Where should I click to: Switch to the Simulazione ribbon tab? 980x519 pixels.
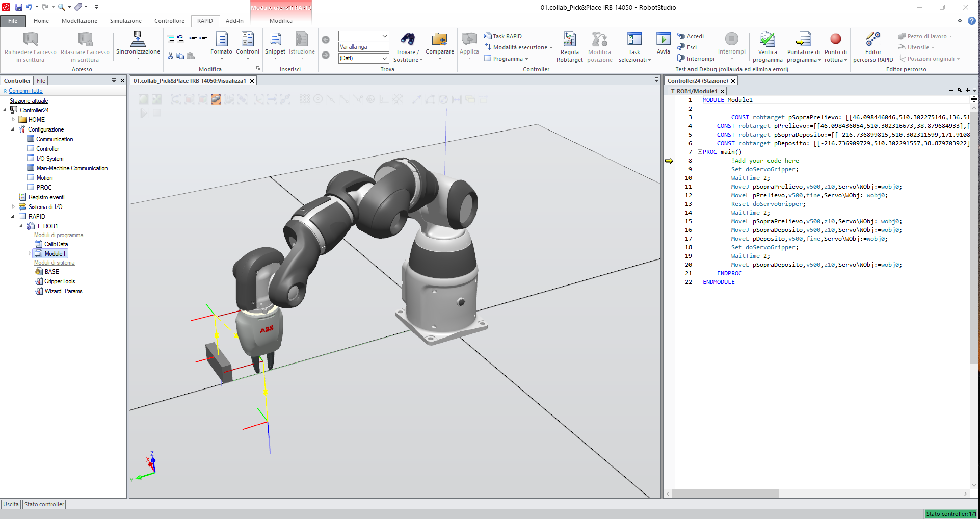click(125, 21)
